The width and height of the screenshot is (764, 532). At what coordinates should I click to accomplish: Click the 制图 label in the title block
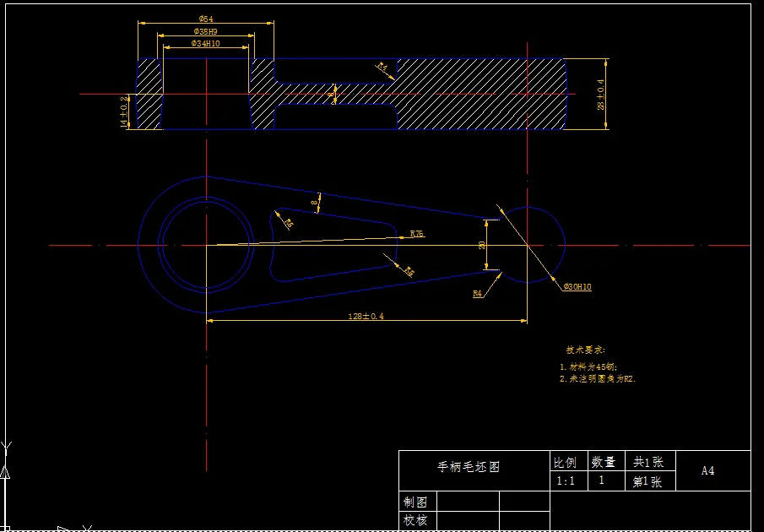pyautogui.click(x=415, y=502)
